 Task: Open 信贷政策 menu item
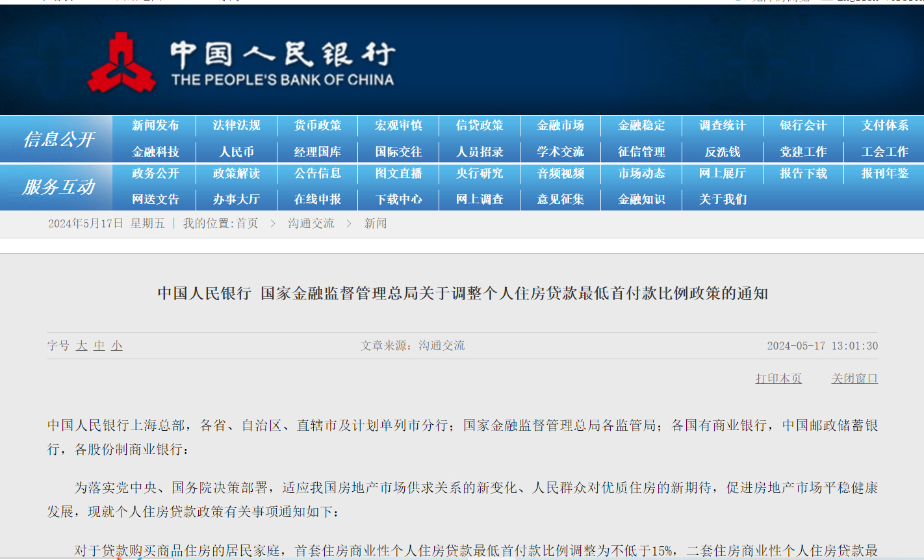[480, 125]
